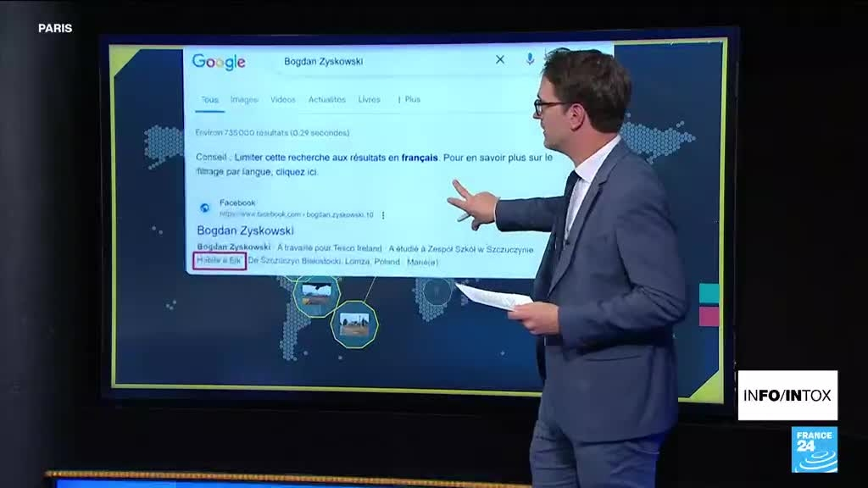The height and width of the screenshot is (488, 868).
Task: Switch to the Images tab
Action: click(244, 99)
